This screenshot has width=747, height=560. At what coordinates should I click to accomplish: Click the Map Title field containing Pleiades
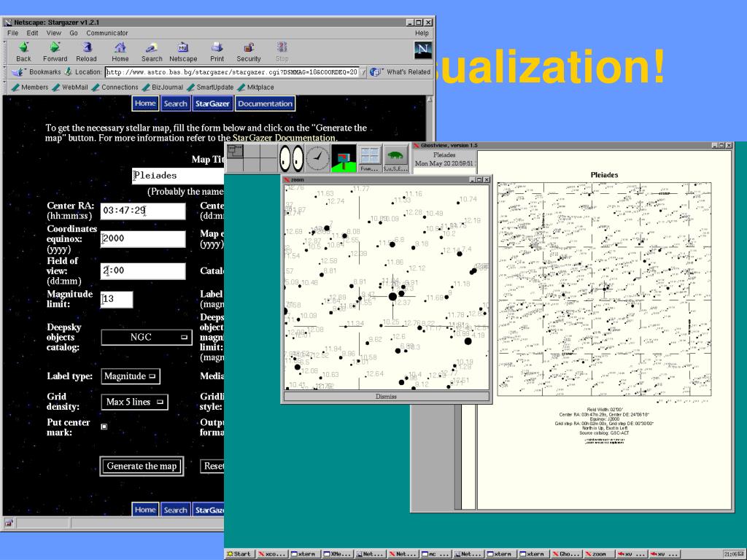tap(178, 176)
